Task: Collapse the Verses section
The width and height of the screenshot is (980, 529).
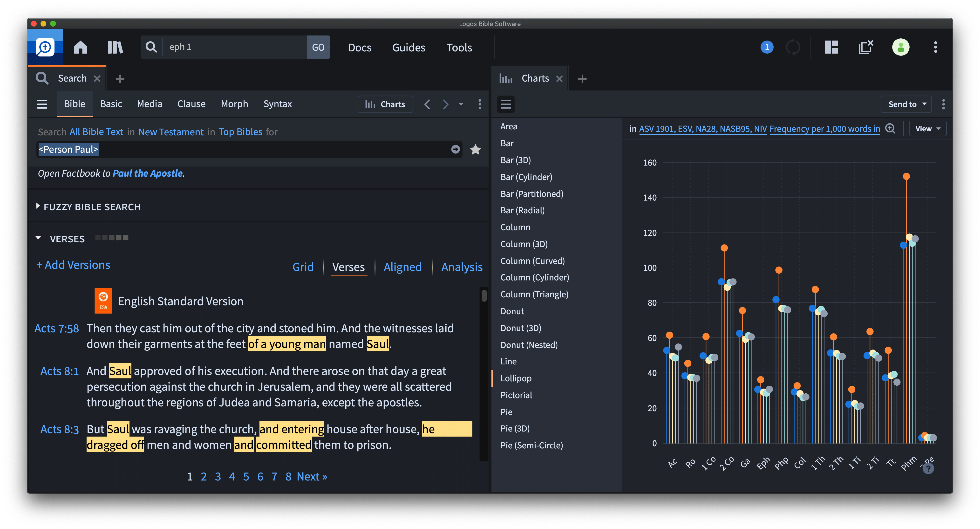Action: tap(38, 238)
